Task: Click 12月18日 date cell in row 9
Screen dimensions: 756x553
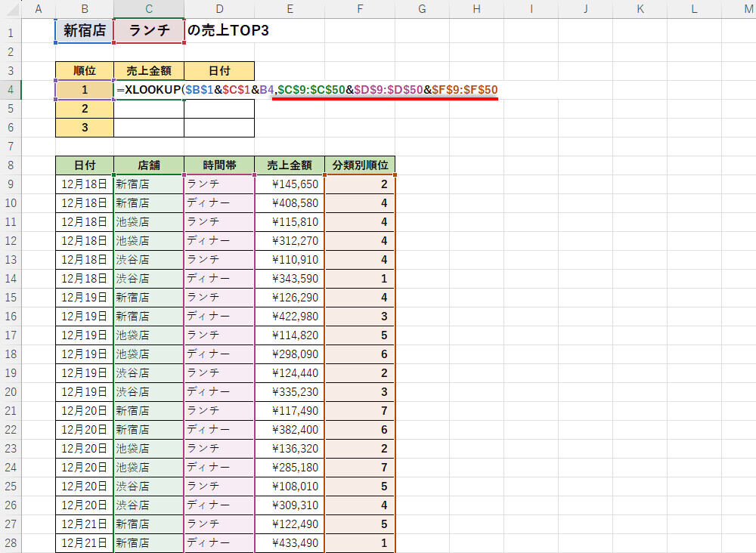Action: [85, 184]
